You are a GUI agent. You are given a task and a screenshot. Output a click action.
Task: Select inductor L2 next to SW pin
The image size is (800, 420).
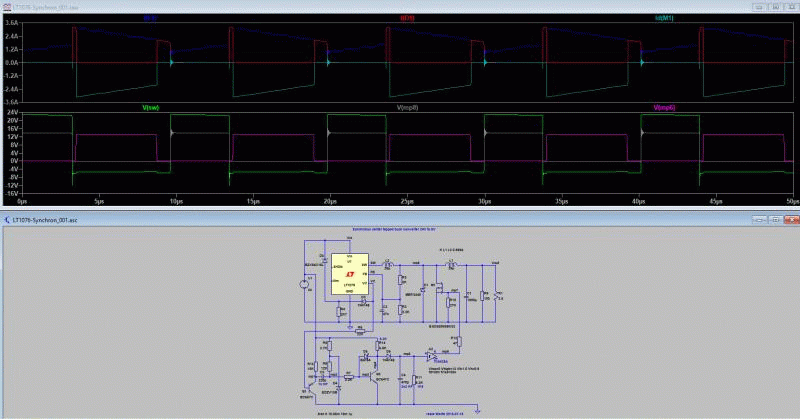pyautogui.click(x=388, y=265)
